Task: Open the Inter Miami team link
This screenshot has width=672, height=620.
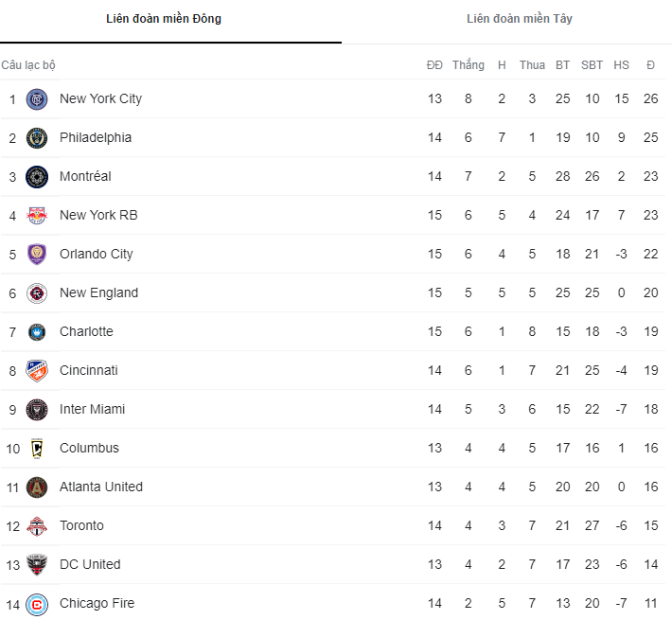Action: (x=92, y=409)
